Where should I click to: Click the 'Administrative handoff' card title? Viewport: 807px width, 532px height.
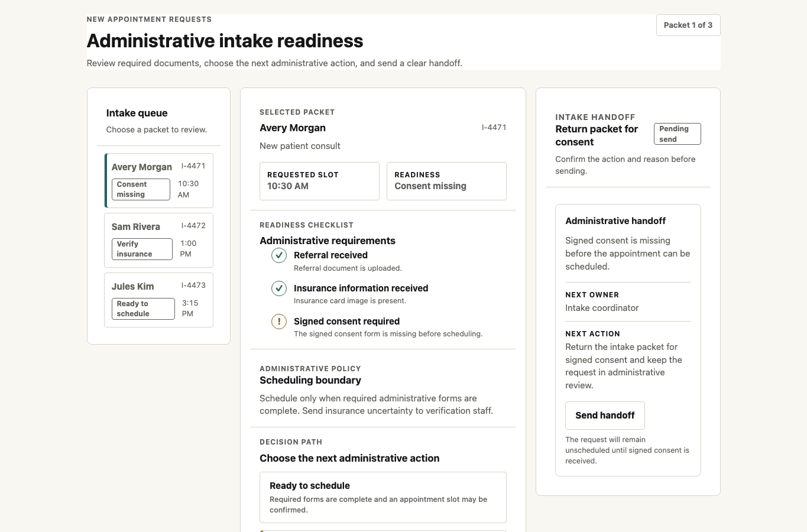(x=615, y=220)
